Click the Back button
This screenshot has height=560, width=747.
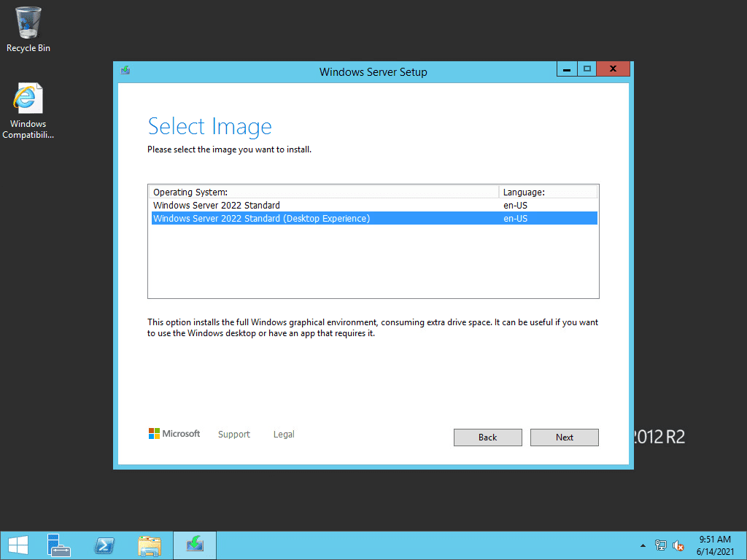pos(487,437)
